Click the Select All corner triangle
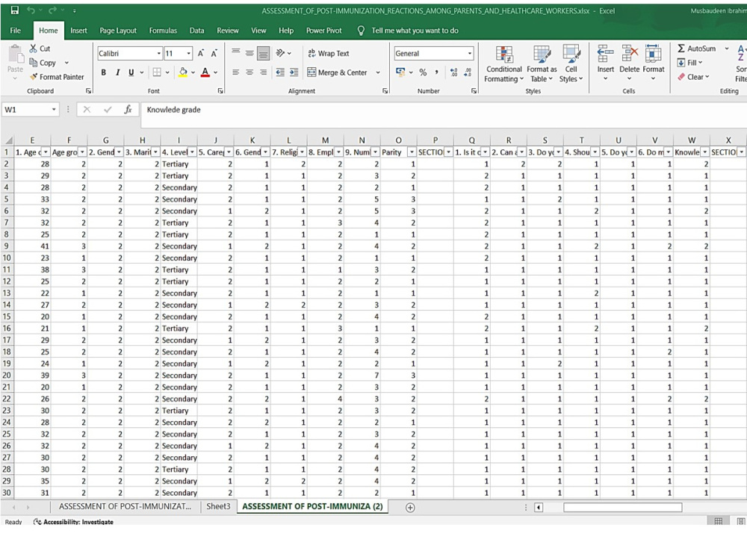This screenshot has height=560, width=747. click(x=8, y=140)
